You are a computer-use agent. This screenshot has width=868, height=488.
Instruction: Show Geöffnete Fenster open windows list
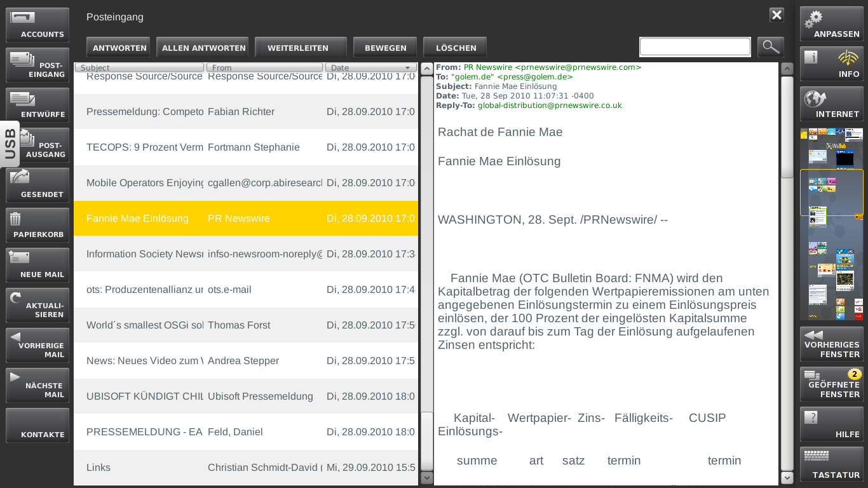tap(831, 384)
